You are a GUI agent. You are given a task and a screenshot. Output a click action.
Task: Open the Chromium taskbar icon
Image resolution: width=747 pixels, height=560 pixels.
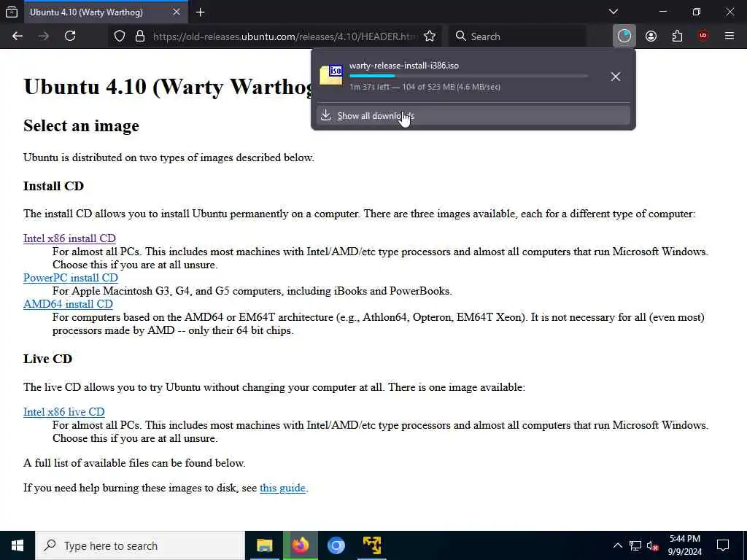pos(336,545)
